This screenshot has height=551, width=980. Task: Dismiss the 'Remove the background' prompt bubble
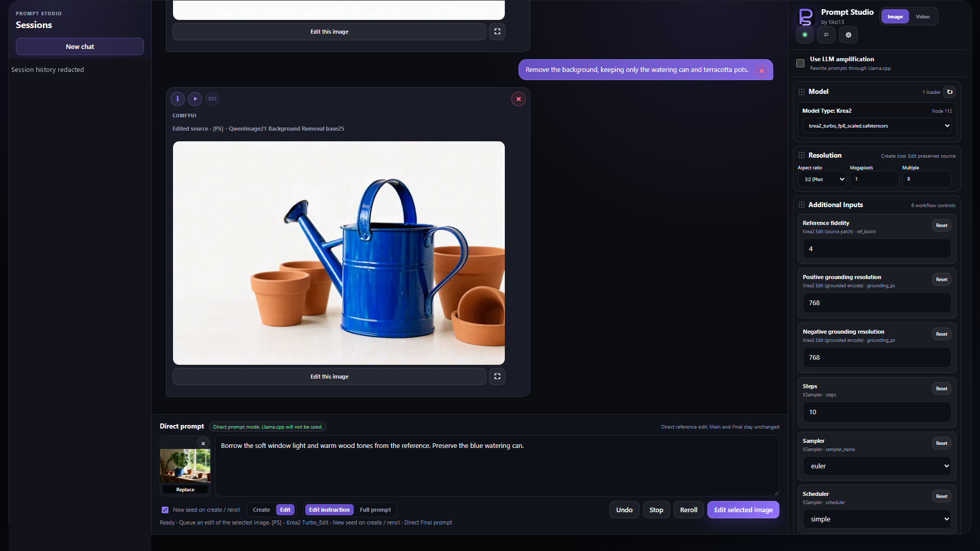click(762, 71)
